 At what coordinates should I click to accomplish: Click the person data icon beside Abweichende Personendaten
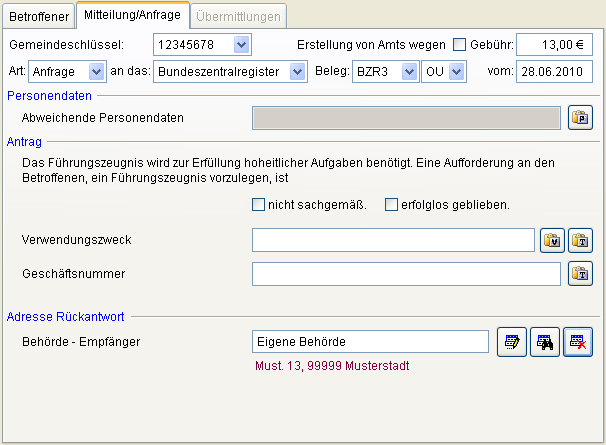[x=581, y=118]
